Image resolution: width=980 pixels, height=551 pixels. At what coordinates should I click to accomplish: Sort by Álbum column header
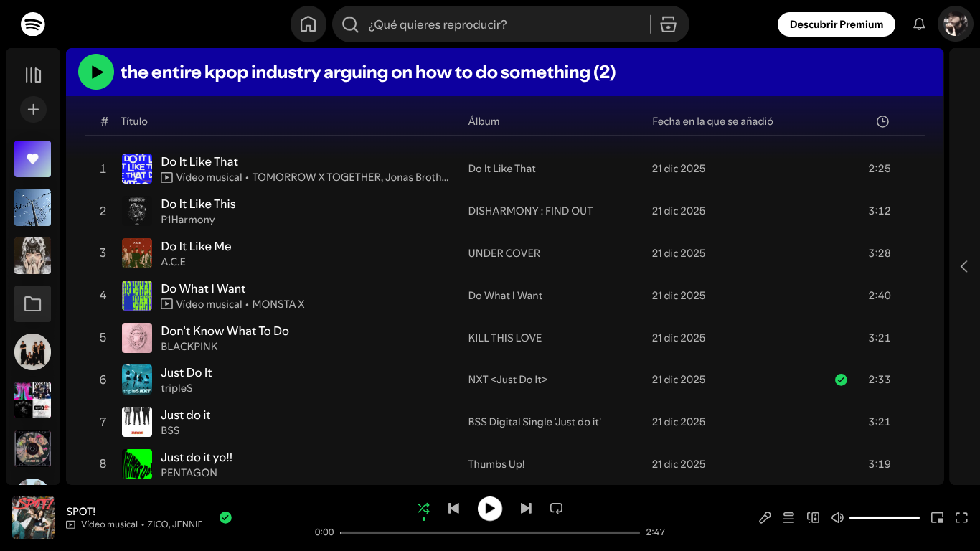click(x=484, y=121)
